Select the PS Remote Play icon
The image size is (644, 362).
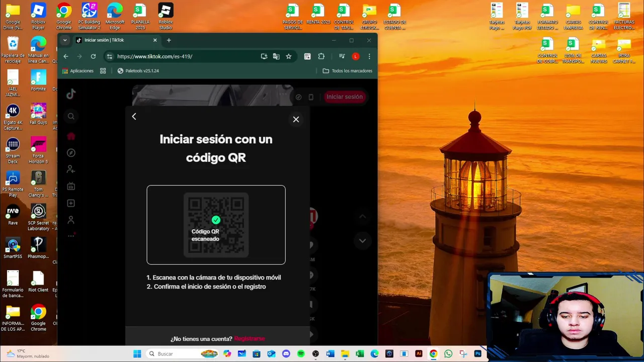tap(13, 184)
